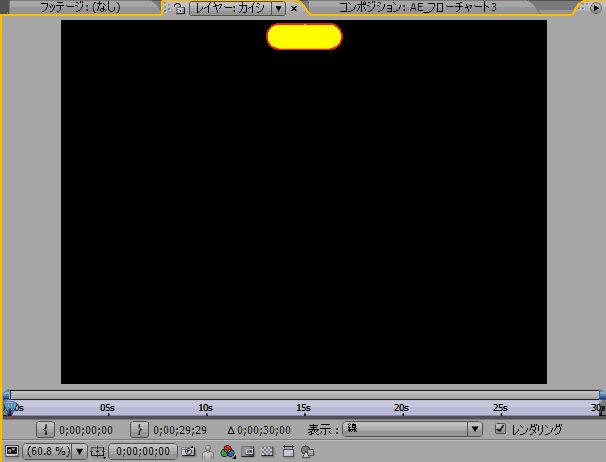The width and height of the screenshot is (606, 462).
Task: Take a snapshot with the camera icon
Action: pyautogui.click(x=188, y=451)
